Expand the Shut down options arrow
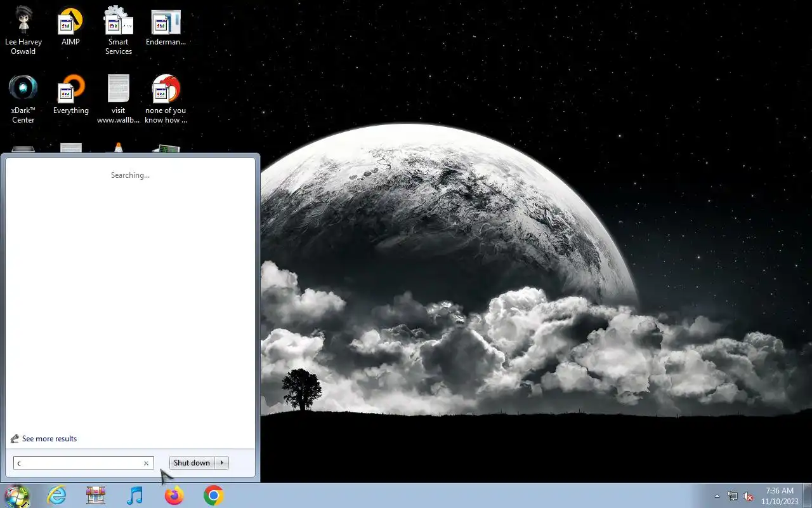The width and height of the screenshot is (812, 508). click(222, 463)
